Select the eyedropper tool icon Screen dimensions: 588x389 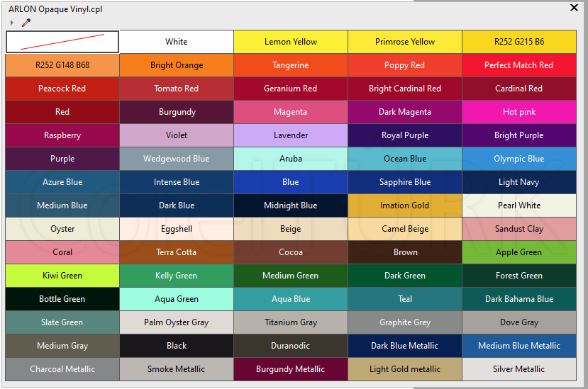click(x=26, y=23)
